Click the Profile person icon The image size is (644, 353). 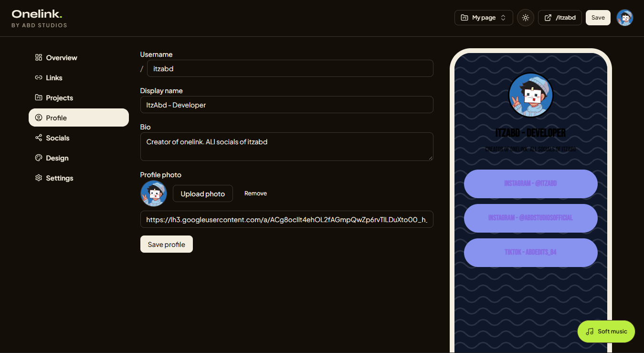[39, 118]
